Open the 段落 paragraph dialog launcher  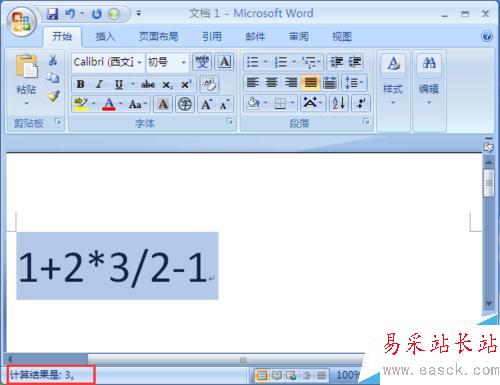pos(366,122)
